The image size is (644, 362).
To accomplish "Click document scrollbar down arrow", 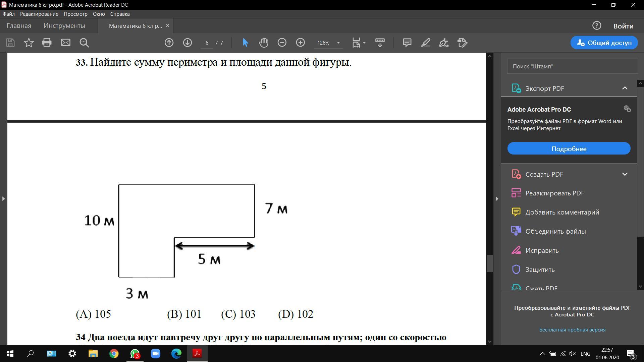I will point(490,342).
